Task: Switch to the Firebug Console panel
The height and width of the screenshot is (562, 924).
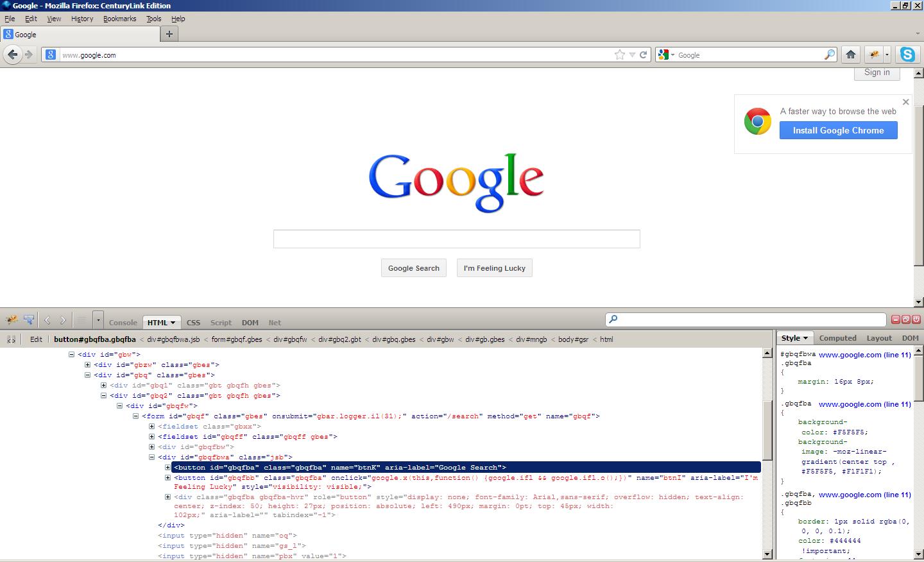Action: [x=123, y=323]
